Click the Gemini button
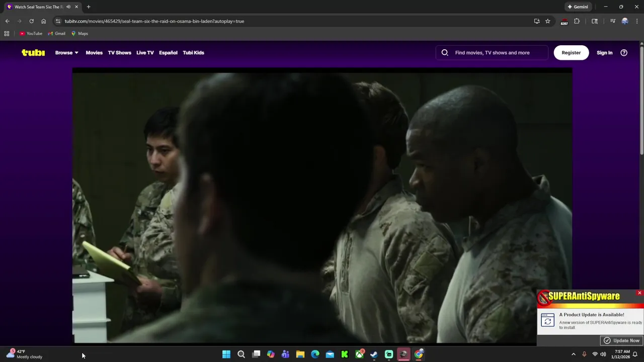Image resolution: width=644 pixels, height=362 pixels. 578,7
